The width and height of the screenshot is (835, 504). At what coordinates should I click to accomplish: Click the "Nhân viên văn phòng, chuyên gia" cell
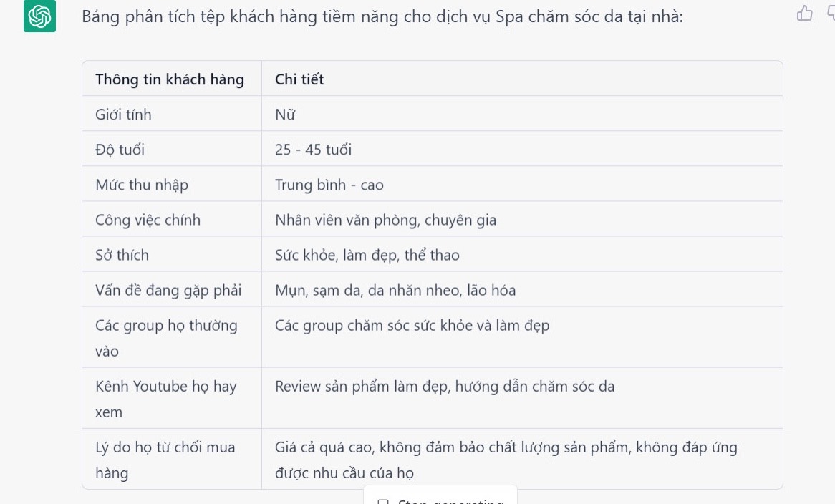tap(385, 220)
